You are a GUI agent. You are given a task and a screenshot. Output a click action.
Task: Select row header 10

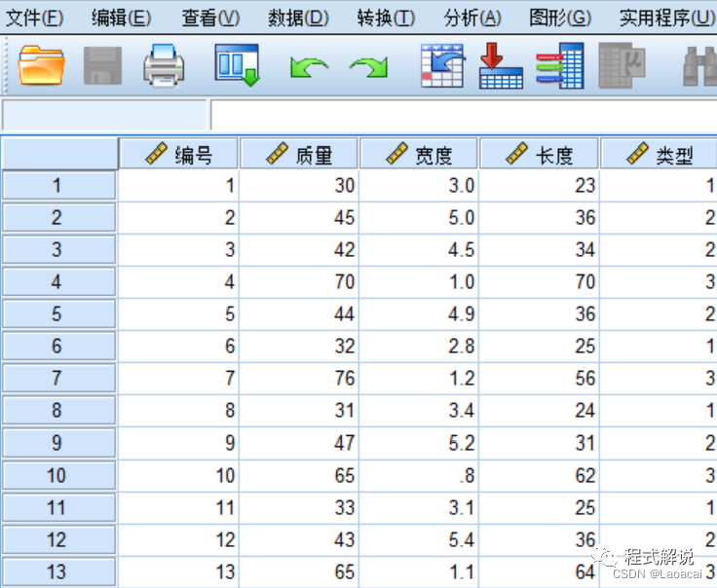point(59,476)
